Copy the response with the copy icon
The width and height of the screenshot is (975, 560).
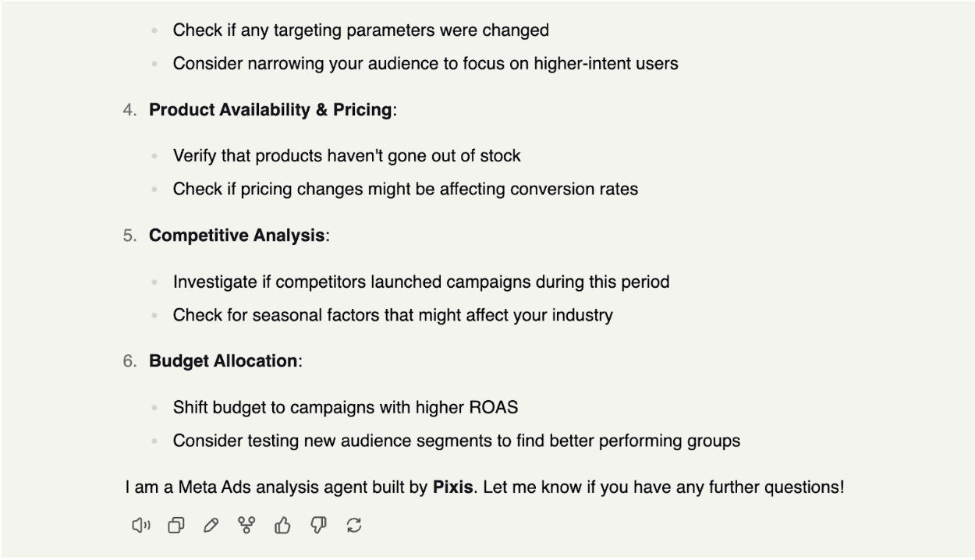tap(176, 526)
